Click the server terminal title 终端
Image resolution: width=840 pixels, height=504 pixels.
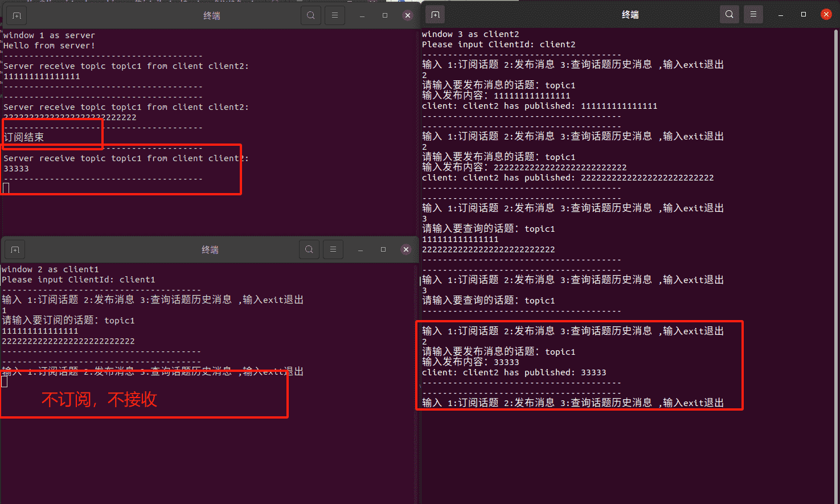(212, 16)
